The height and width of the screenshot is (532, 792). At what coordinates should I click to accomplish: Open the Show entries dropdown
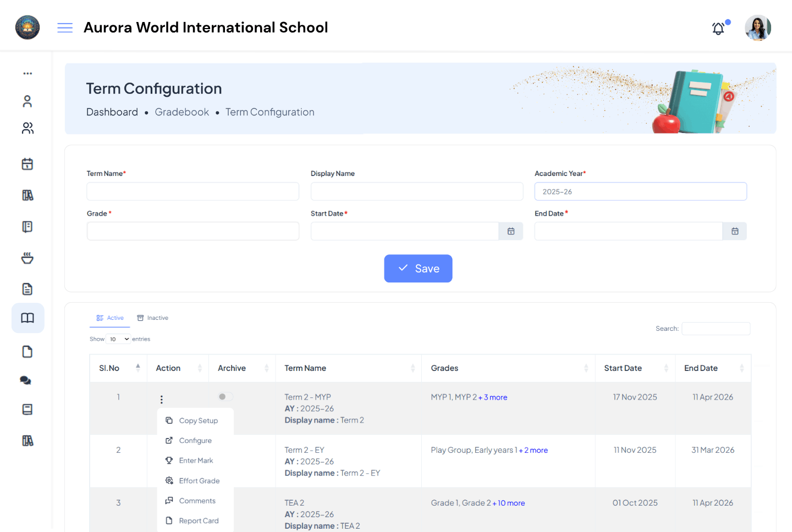[x=118, y=339]
